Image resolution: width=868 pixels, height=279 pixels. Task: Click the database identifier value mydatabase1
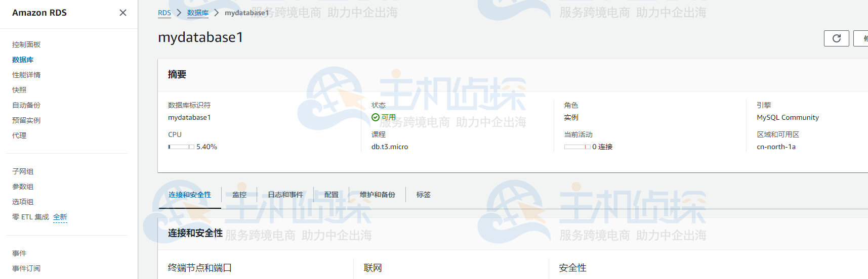pos(189,117)
